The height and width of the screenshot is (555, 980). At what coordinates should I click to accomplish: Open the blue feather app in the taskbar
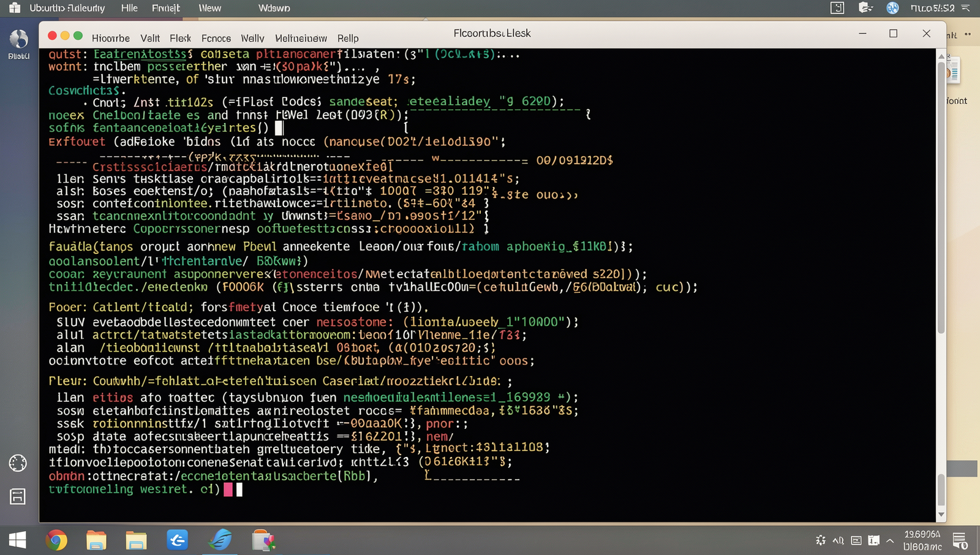pyautogui.click(x=220, y=540)
